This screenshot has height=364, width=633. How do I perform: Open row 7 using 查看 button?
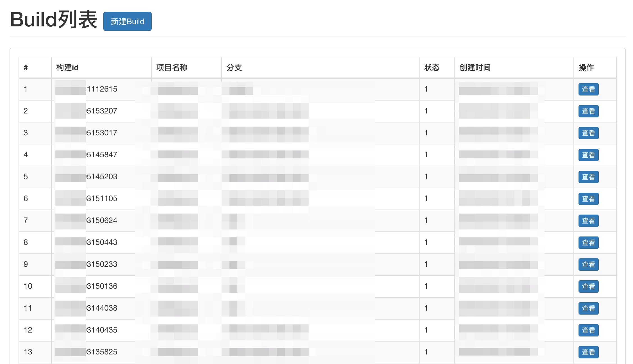(x=588, y=221)
